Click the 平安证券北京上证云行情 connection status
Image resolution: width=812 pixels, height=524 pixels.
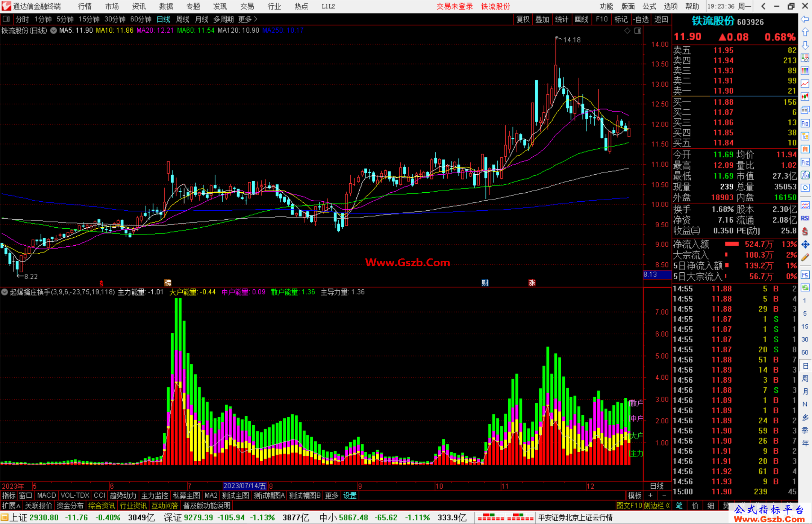(575, 518)
